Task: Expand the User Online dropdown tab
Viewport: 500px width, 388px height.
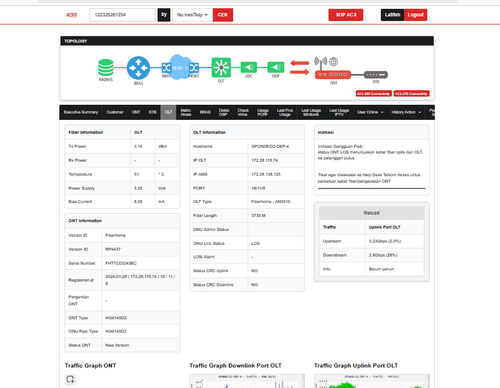Action: coord(370,112)
